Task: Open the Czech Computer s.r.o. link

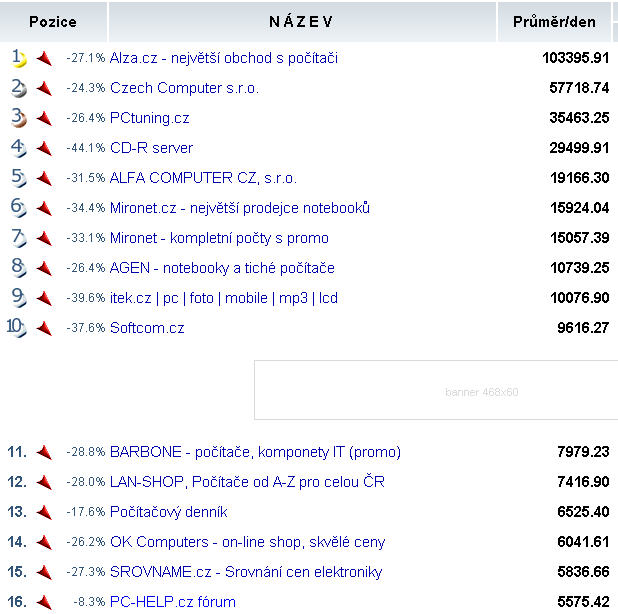Action: point(184,88)
